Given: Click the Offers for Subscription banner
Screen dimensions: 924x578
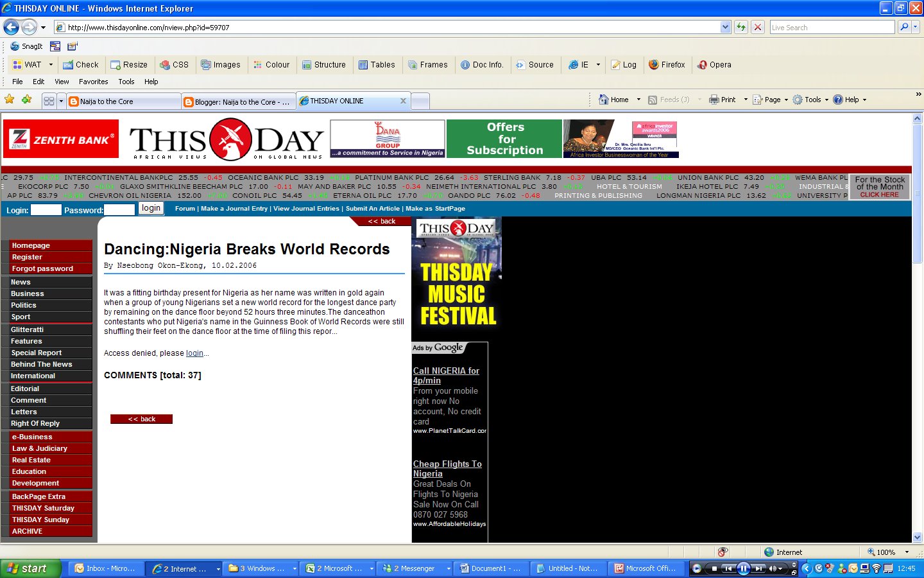Looking at the screenshot, I should coord(504,139).
